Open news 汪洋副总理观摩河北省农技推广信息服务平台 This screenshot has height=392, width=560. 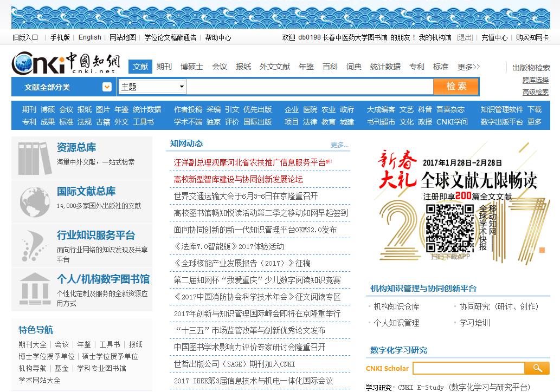(250, 162)
